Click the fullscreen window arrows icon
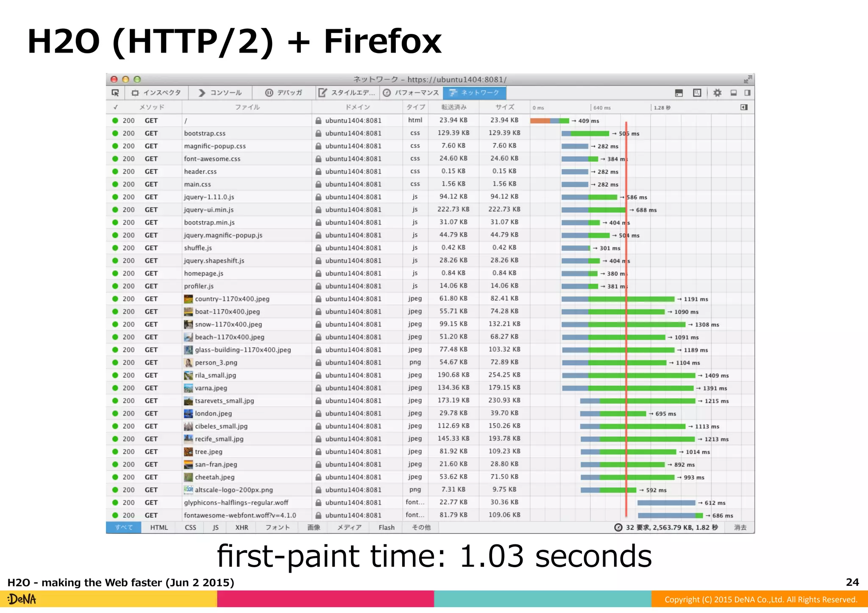868x613 pixels. click(748, 79)
